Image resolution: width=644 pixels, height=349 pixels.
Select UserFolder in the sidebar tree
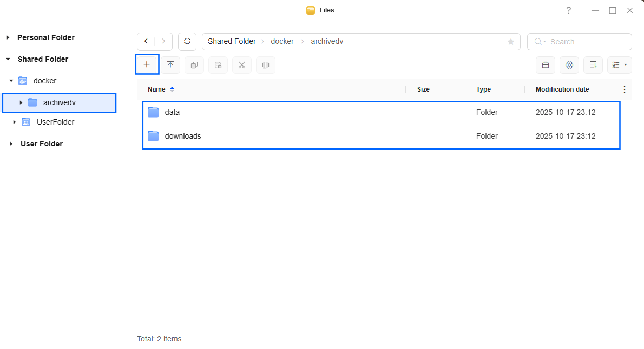[x=55, y=122]
